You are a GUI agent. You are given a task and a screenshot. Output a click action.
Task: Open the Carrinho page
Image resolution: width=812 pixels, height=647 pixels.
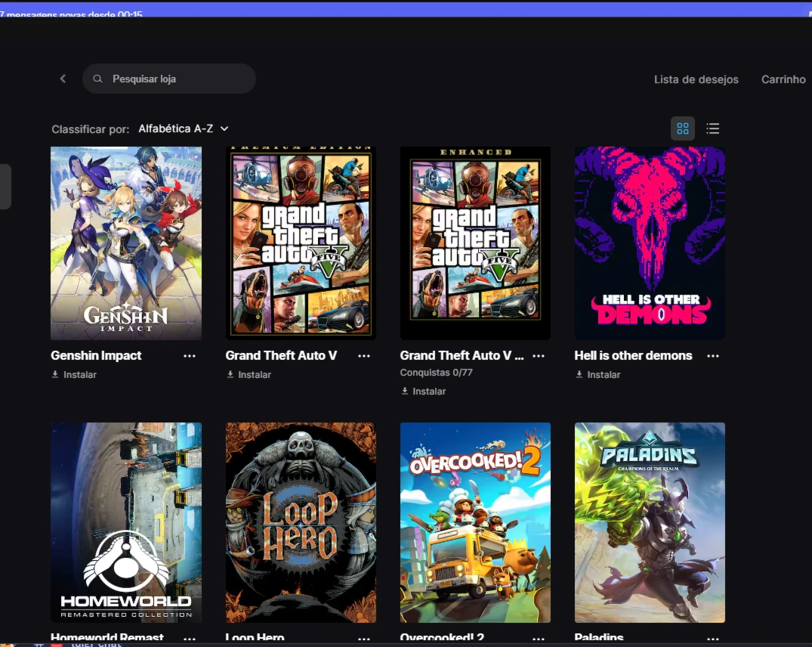783,79
